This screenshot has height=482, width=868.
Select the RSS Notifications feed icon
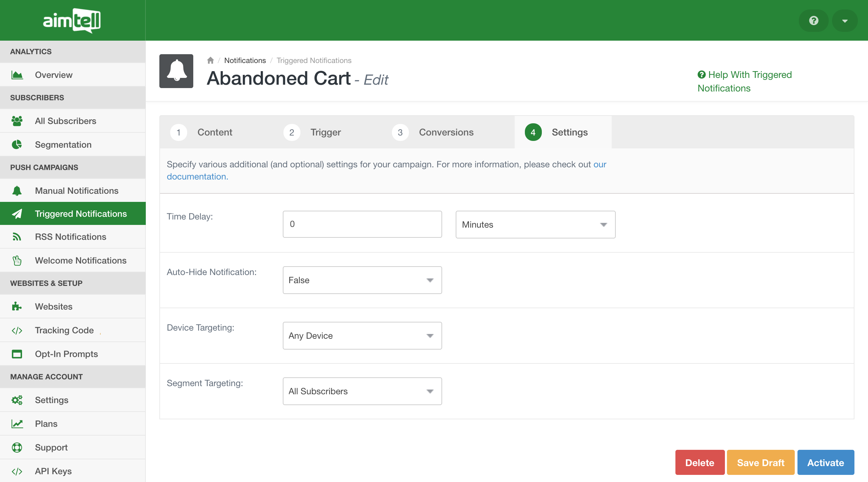[17, 237]
